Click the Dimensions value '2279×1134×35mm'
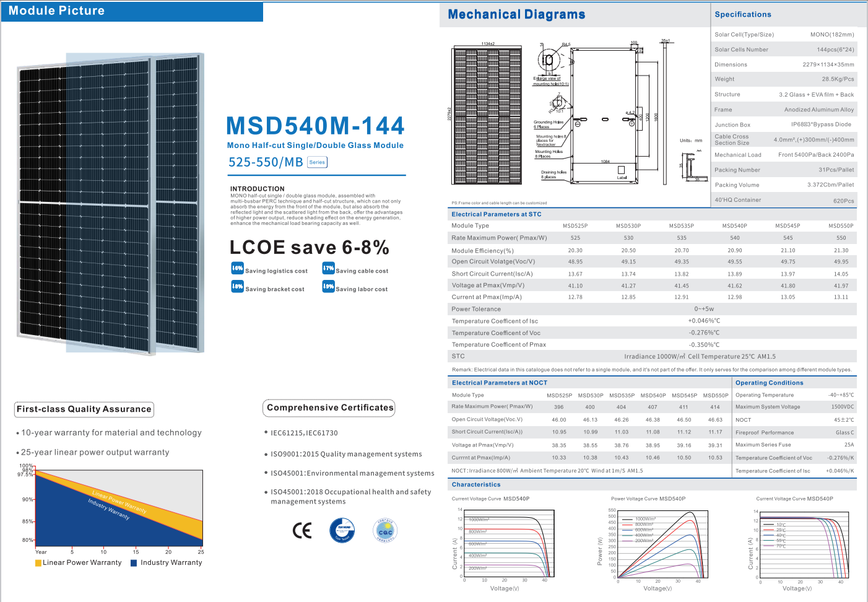The image size is (868, 602). (x=828, y=64)
